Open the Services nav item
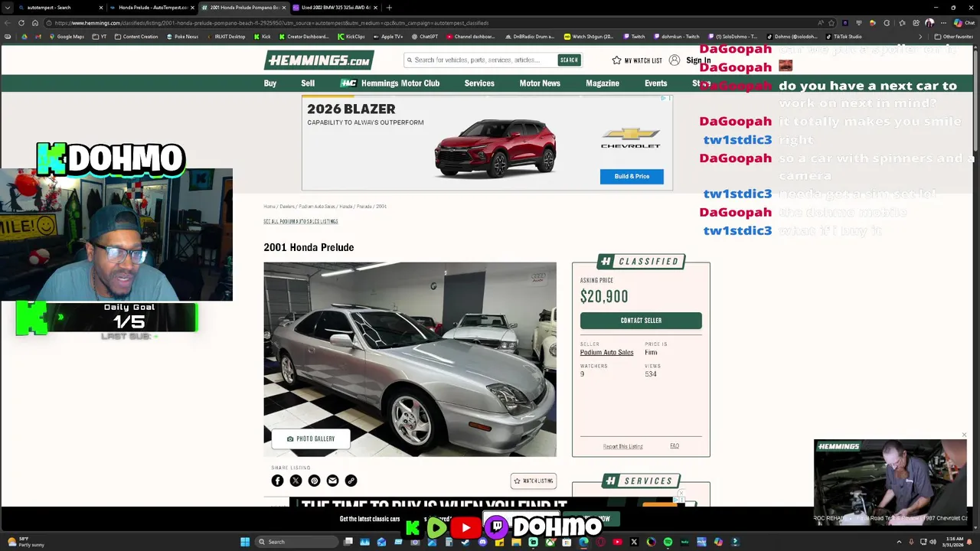 (x=479, y=83)
